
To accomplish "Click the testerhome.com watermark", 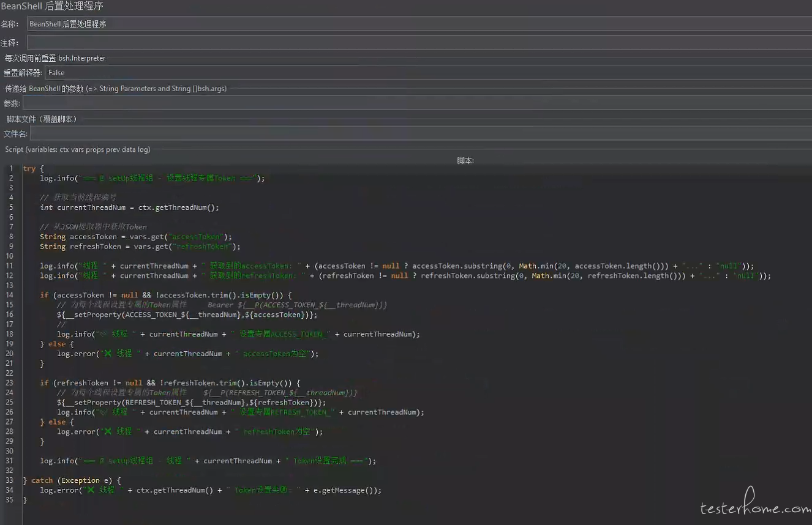I will coord(754,507).
